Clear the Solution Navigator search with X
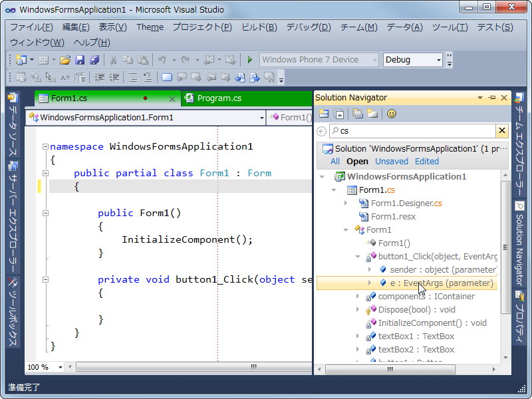This screenshot has width=532, height=399. pyautogui.click(x=502, y=130)
